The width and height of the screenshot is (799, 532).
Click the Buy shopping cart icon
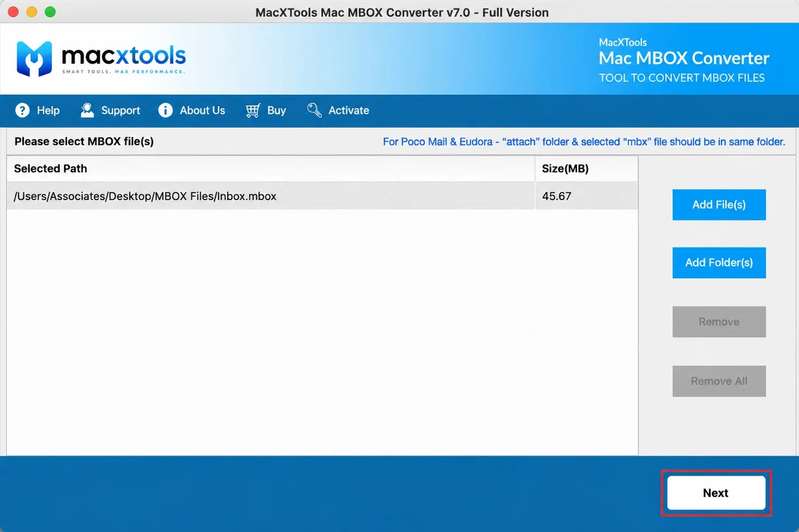coord(253,110)
